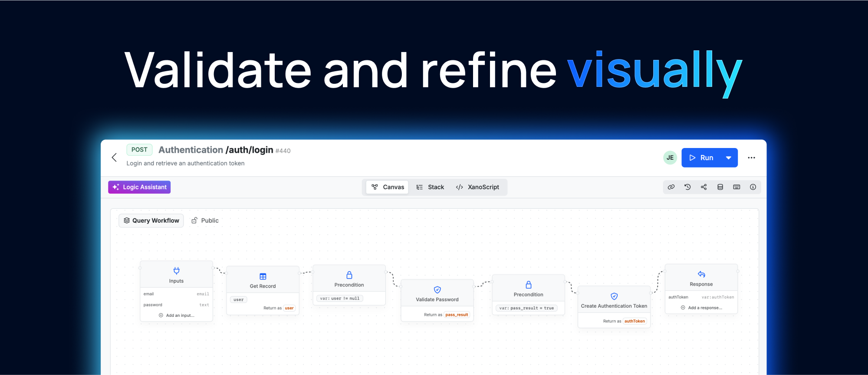Switch to the Canvas view tab
Screen dimensions: 868x375
[388, 187]
